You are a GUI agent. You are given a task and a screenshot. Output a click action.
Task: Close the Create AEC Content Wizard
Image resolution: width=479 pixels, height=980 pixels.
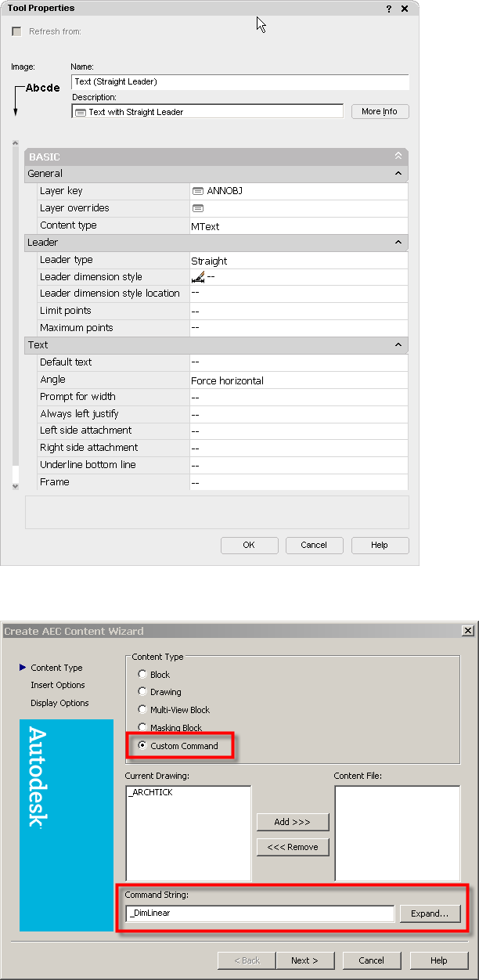[467, 631]
